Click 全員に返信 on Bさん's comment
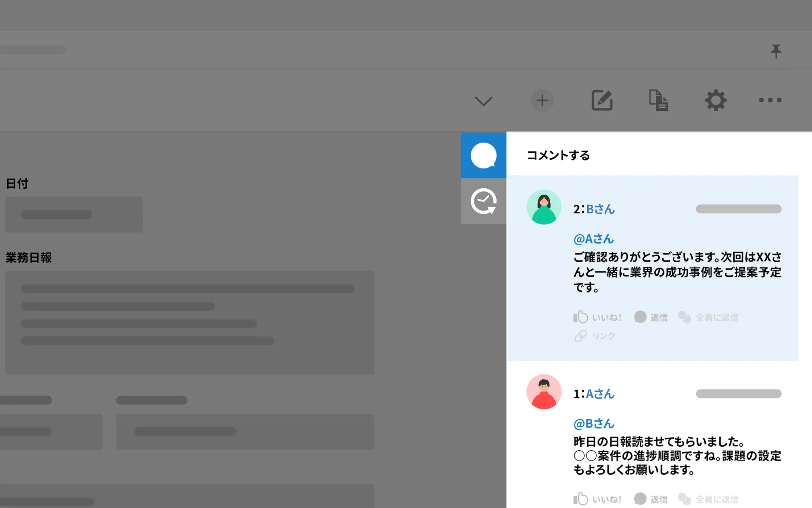The width and height of the screenshot is (812, 508). coord(708,317)
